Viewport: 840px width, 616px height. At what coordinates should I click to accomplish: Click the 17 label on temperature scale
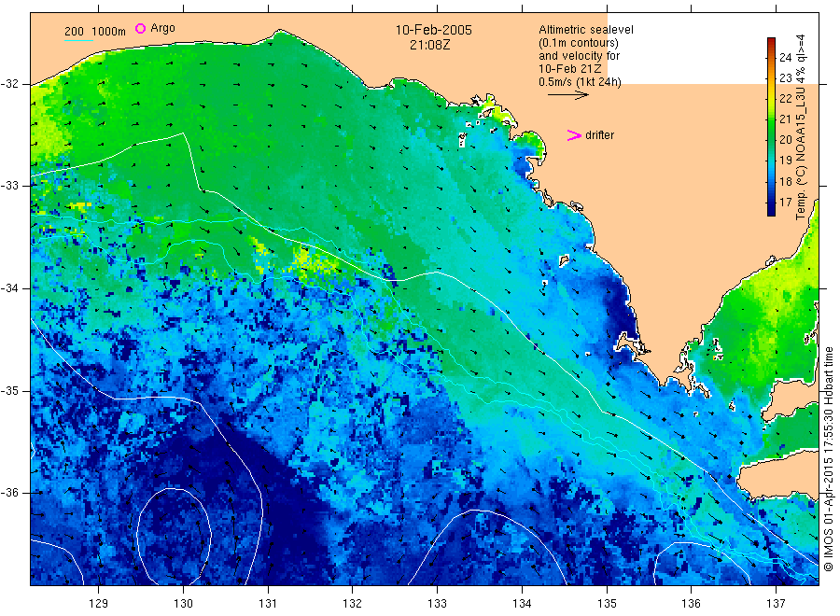[785, 203]
